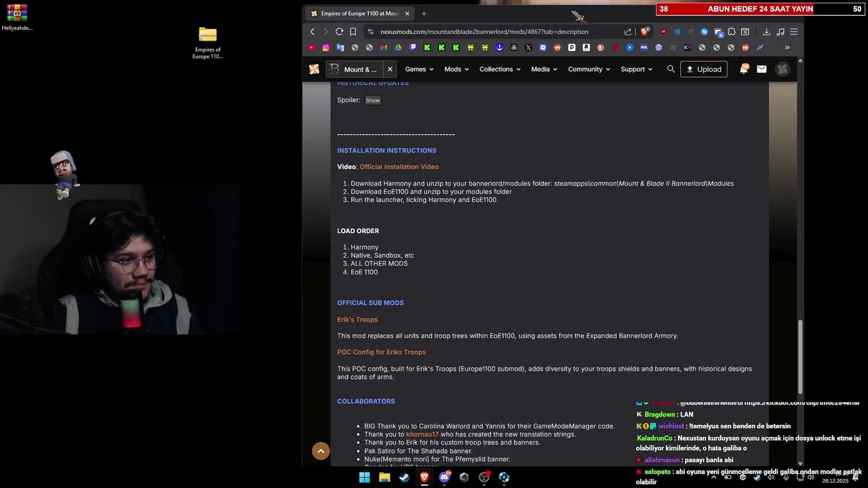Open Steam from the taskbar
Viewport: 868px width, 488px height.
[404, 477]
